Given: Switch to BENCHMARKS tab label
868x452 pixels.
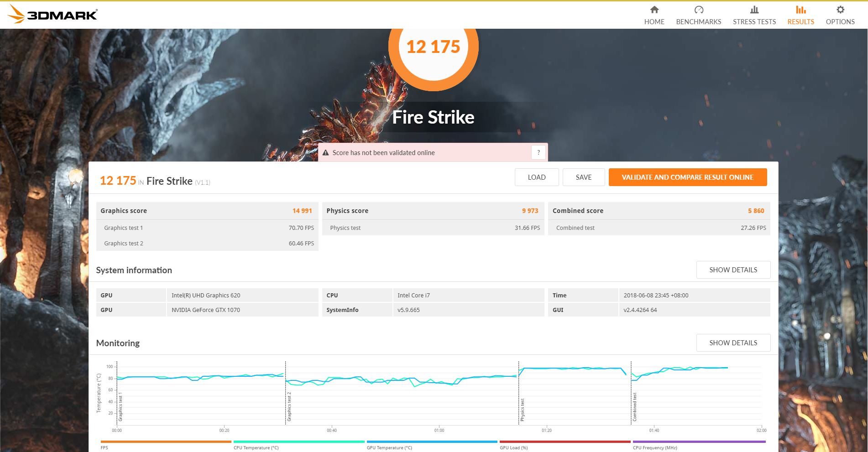Looking at the screenshot, I should (699, 21).
